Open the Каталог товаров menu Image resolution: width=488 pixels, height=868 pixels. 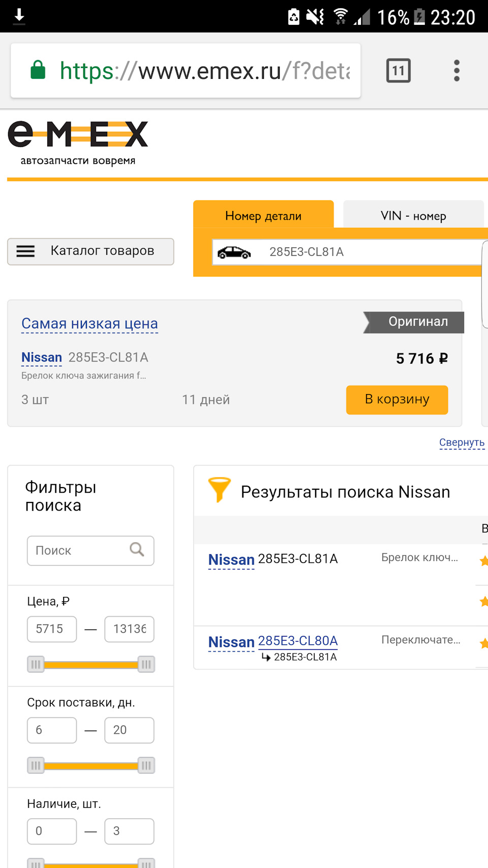(90, 251)
